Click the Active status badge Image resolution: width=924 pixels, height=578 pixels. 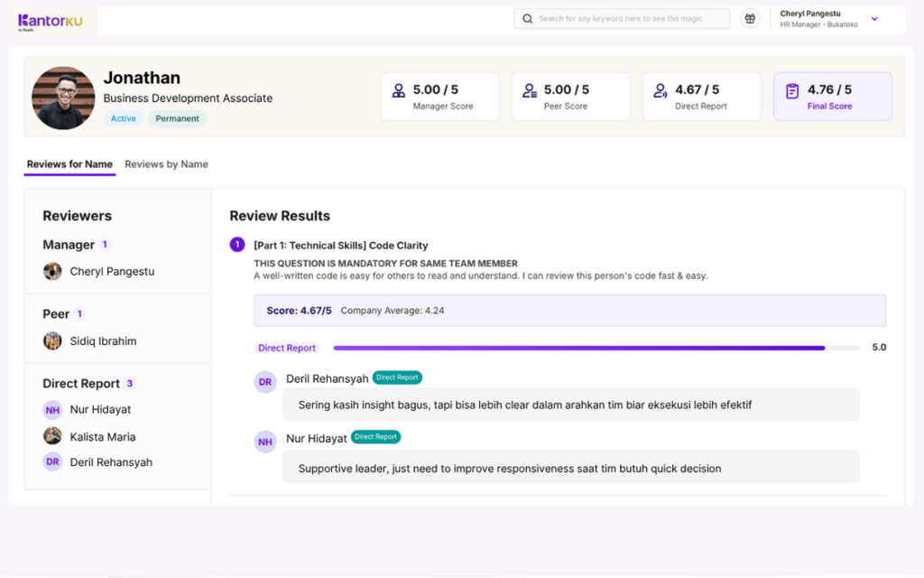pyautogui.click(x=124, y=118)
